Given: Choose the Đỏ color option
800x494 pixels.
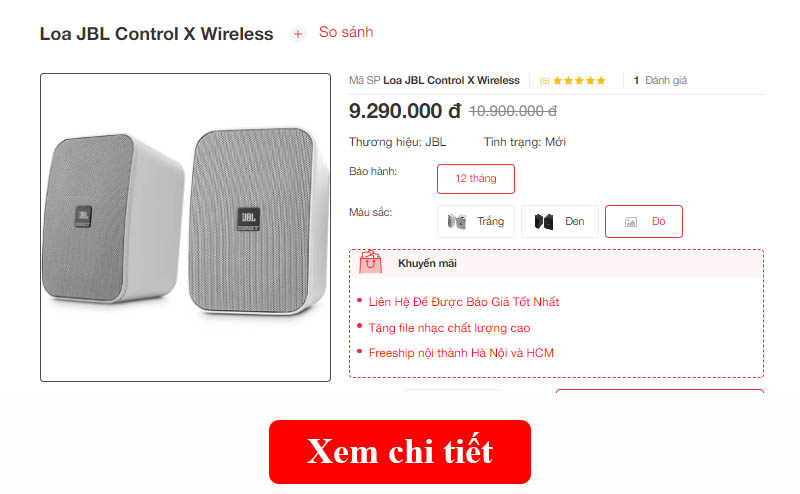Looking at the screenshot, I should pyautogui.click(x=644, y=221).
